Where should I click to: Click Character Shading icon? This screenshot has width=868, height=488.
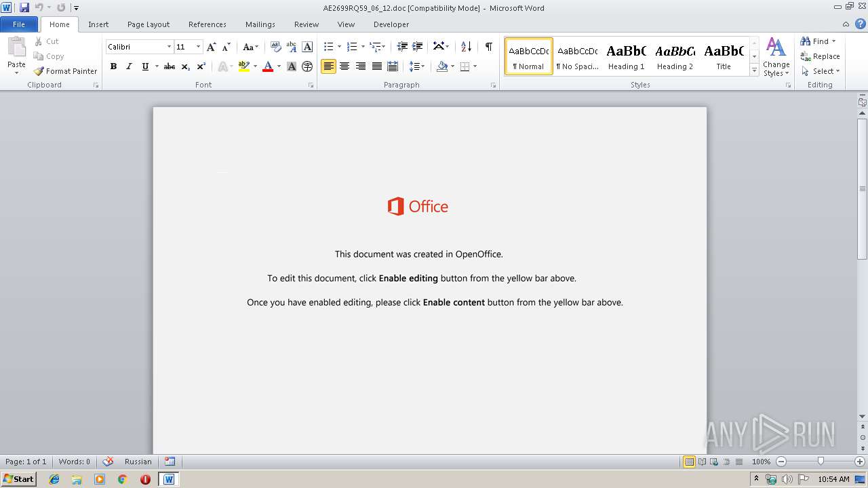pos(292,66)
